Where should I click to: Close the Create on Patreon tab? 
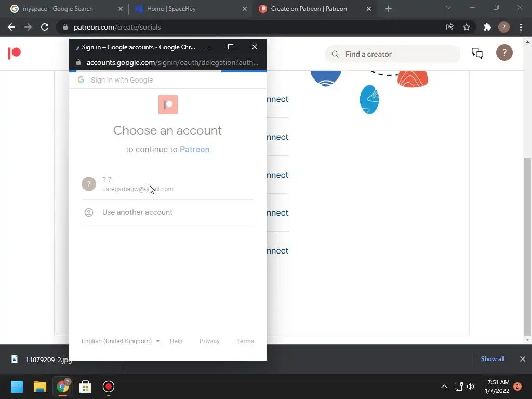tap(369, 9)
